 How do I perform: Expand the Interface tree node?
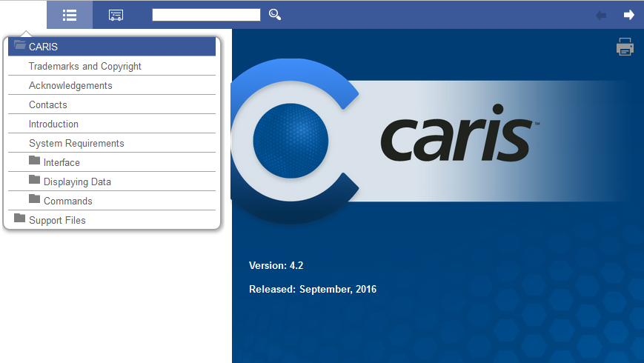pos(62,162)
